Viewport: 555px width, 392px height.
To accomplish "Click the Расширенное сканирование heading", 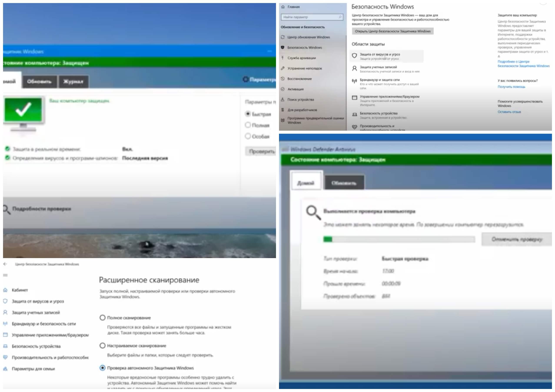I will [149, 280].
